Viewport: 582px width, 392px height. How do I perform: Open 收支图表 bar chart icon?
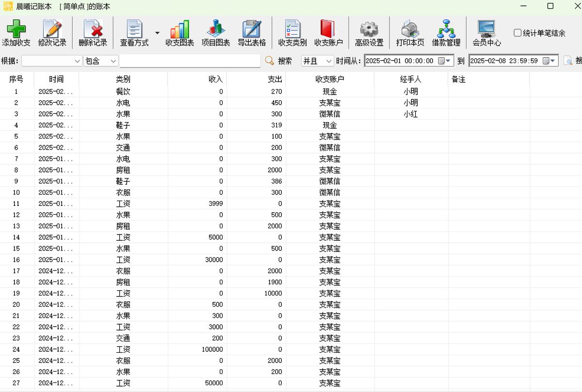pos(179,29)
